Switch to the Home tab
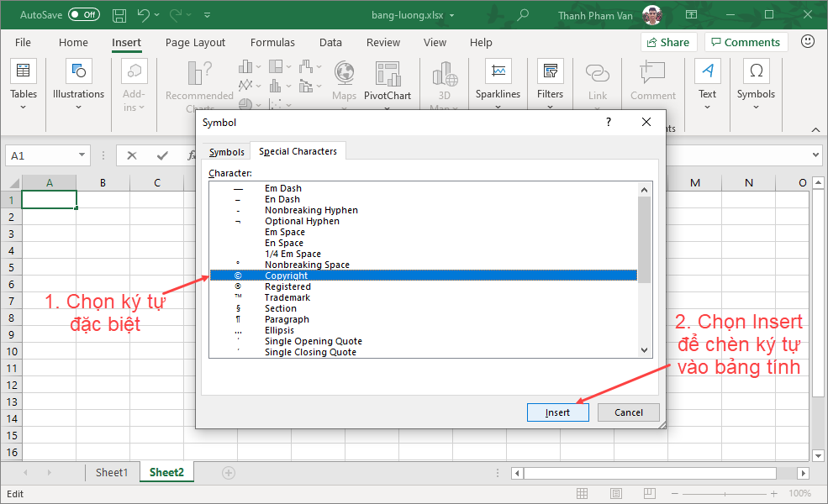Image resolution: width=828 pixels, height=504 pixels. pos(73,42)
